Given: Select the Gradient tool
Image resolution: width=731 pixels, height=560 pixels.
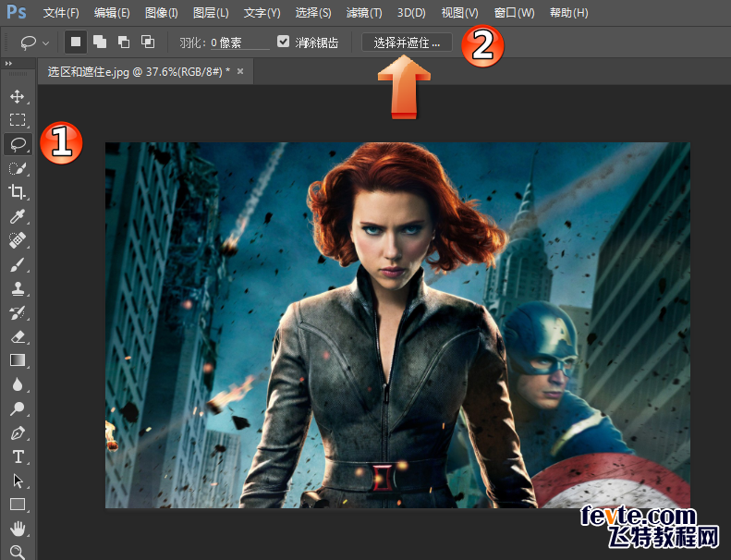Looking at the screenshot, I should (18, 360).
